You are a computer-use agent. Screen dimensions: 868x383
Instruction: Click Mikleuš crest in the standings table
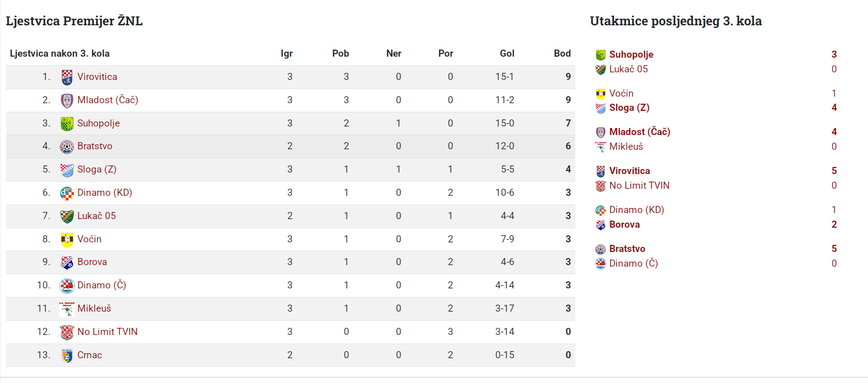click(x=67, y=309)
